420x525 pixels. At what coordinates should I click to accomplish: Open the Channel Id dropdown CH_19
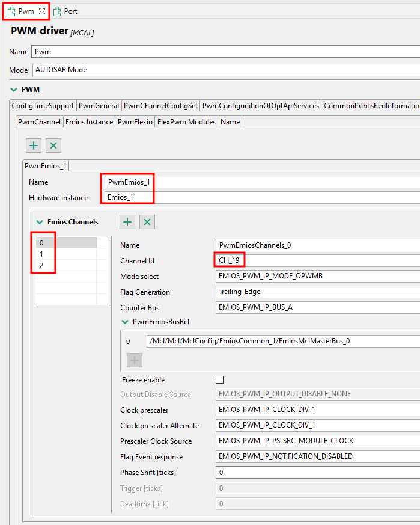(318, 260)
